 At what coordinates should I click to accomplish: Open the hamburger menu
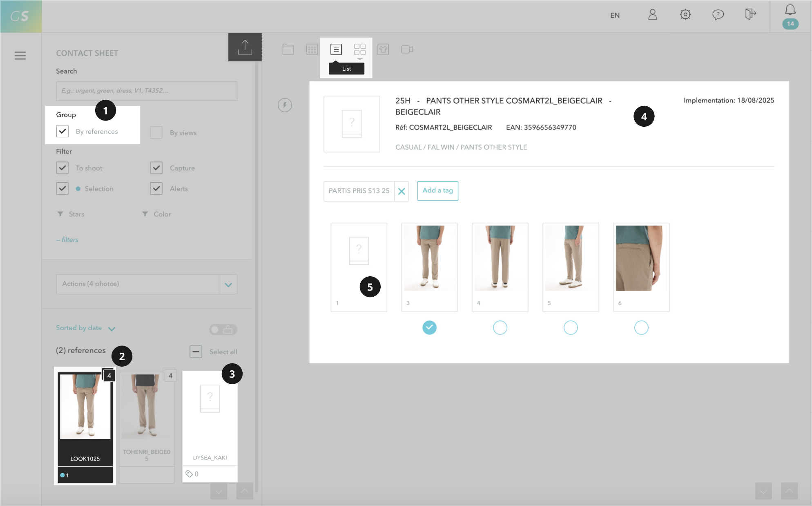pyautogui.click(x=20, y=56)
